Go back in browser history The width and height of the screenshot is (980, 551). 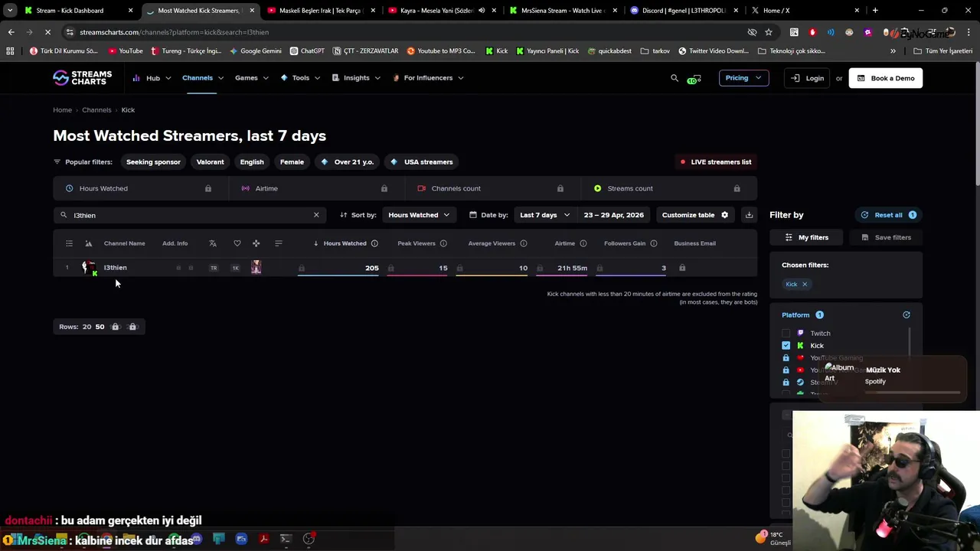[x=11, y=32]
